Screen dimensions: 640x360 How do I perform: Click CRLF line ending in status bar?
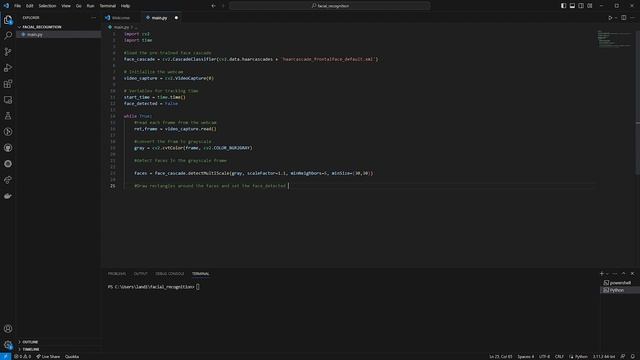click(x=559, y=357)
